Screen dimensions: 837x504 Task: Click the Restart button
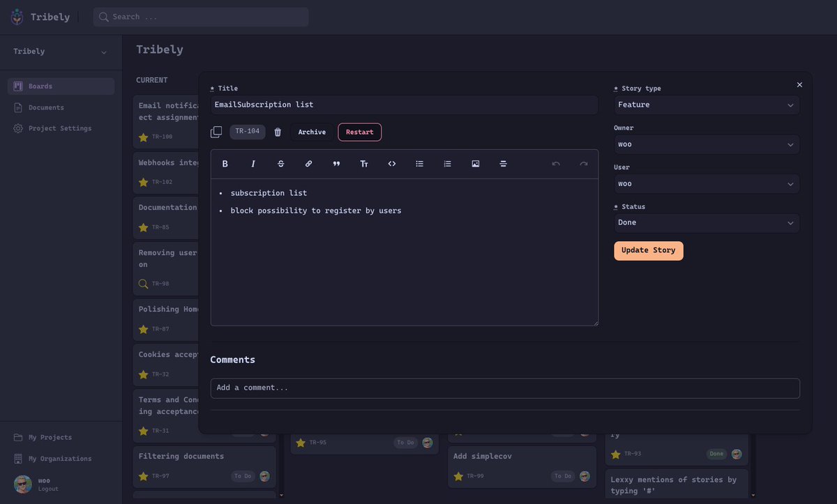tap(360, 132)
